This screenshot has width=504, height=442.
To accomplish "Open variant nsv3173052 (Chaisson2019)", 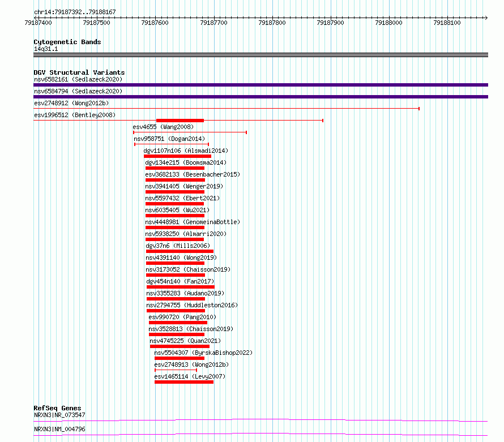I will tap(188, 269).
